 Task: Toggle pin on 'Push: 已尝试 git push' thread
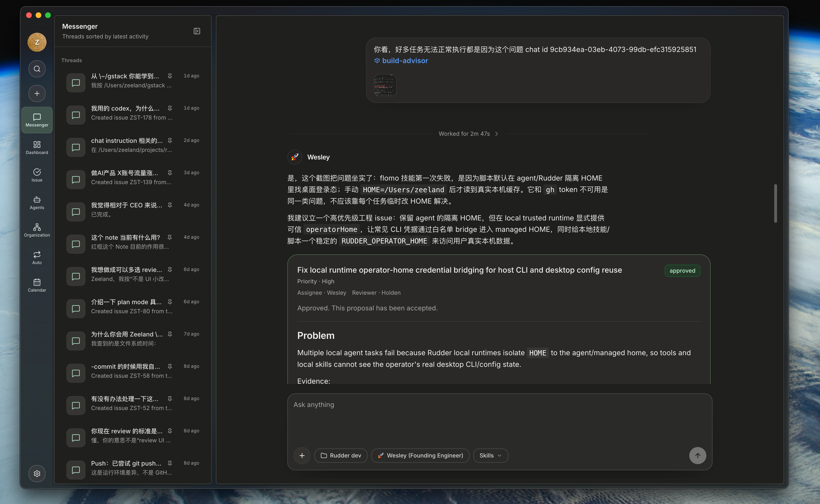pyautogui.click(x=170, y=463)
